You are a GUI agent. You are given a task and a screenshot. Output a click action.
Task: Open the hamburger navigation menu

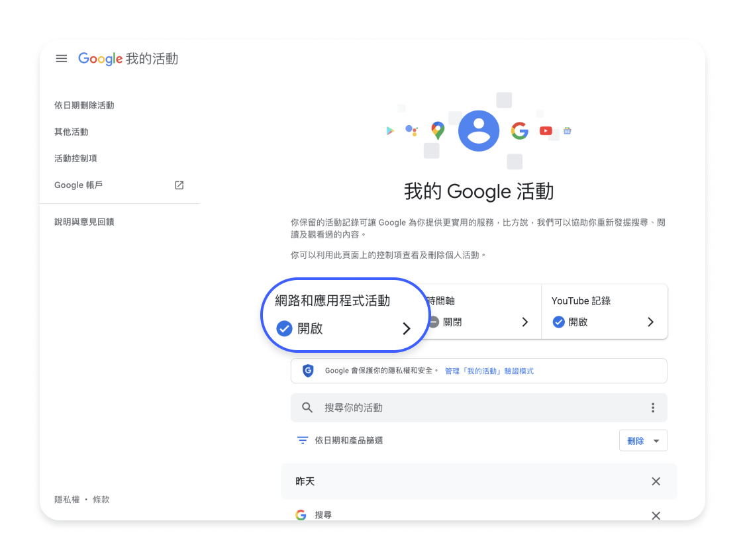pyautogui.click(x=61, y=58)
